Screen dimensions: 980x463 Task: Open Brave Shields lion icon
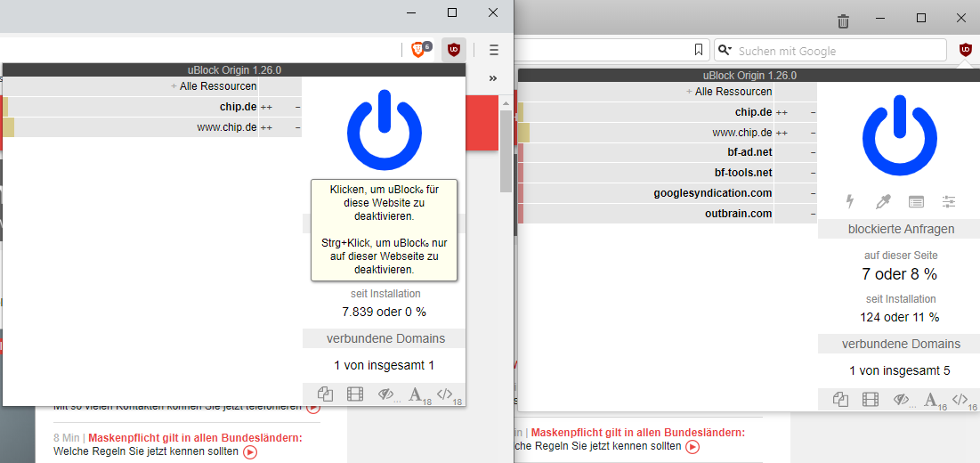pos(417,49)
